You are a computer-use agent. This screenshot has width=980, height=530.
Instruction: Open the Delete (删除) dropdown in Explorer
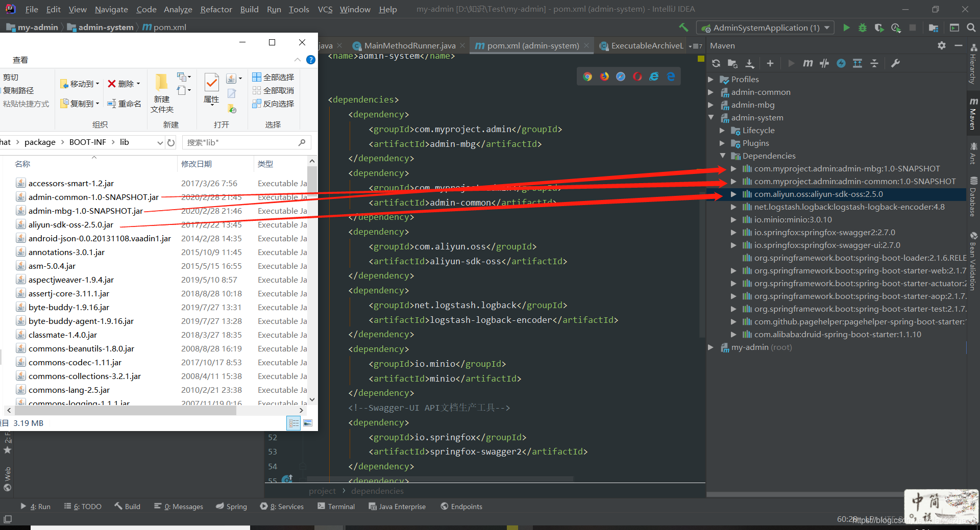124,84
